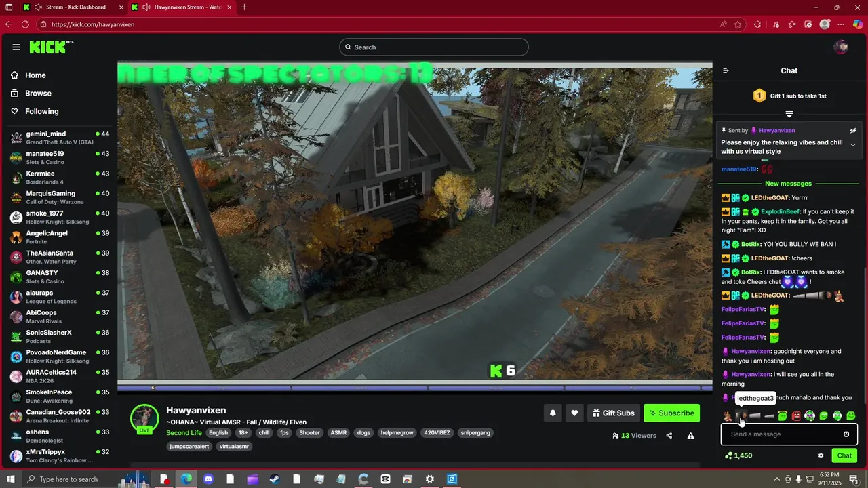The image size is (868, 488).
Task: Click the Kick logo
Action: [x=51, y=47]
